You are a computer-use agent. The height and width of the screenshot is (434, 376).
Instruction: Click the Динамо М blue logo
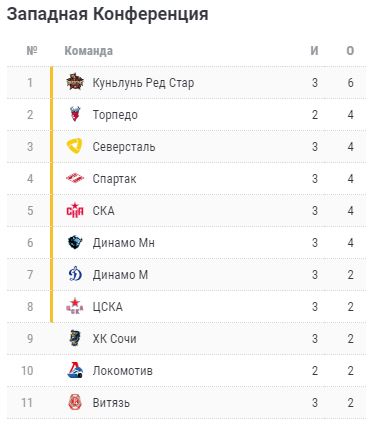pos(75,274)
